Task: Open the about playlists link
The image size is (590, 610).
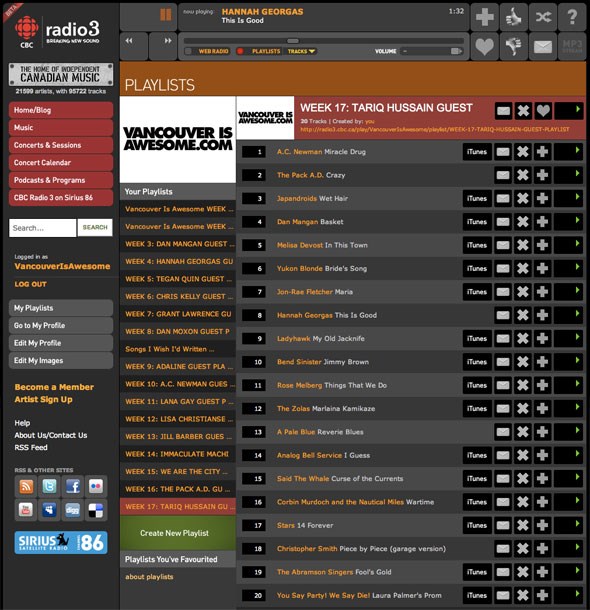Action: 149,577
